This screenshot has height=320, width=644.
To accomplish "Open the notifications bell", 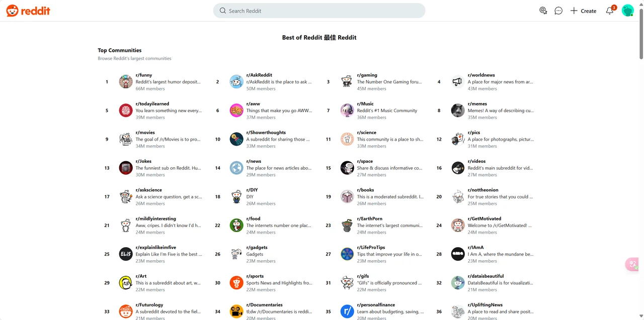I will pyautogui.click(x=610, y=11).
